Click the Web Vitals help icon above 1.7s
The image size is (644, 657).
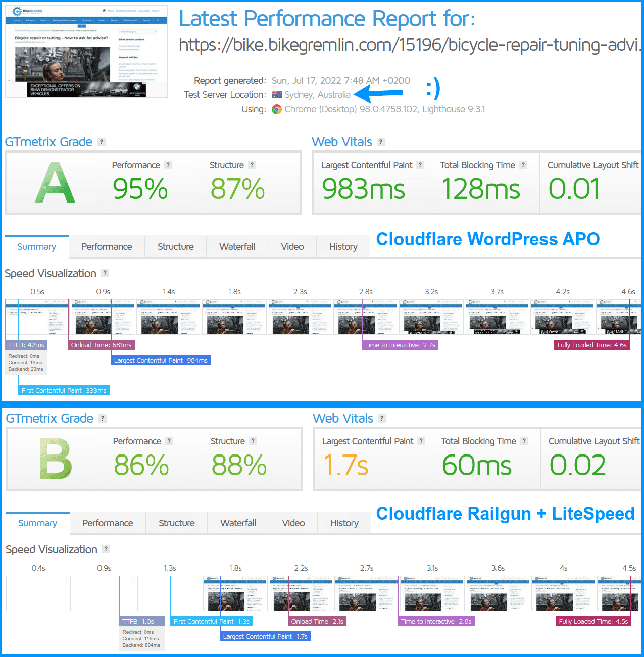pyautogui.click(x=382, y=419)
